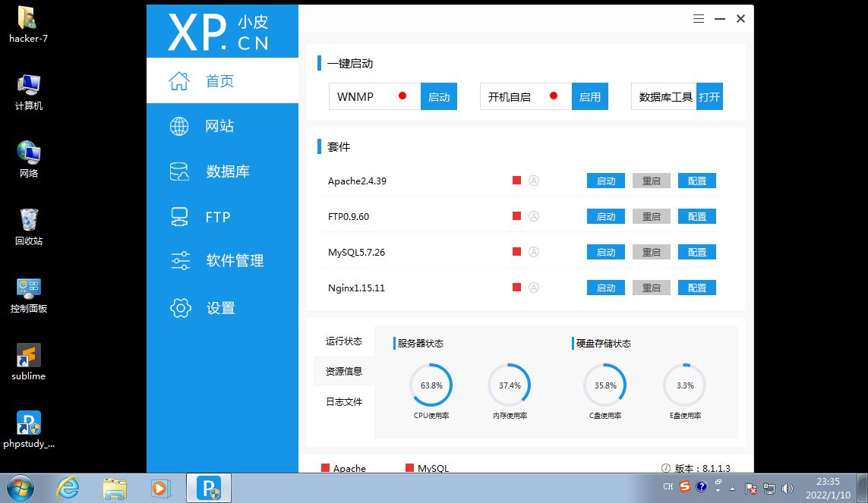Click the 首页 home icon in sidebar
The height and width of the screenshot is (503, 868).
click(178, 80)
